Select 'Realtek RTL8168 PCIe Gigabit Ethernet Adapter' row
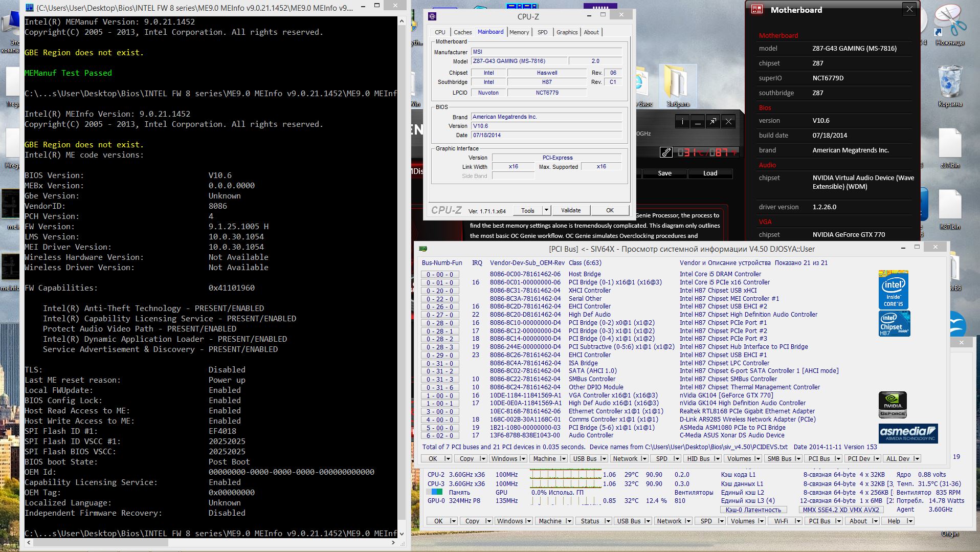The image size is (980, 552). coord(747,411)
